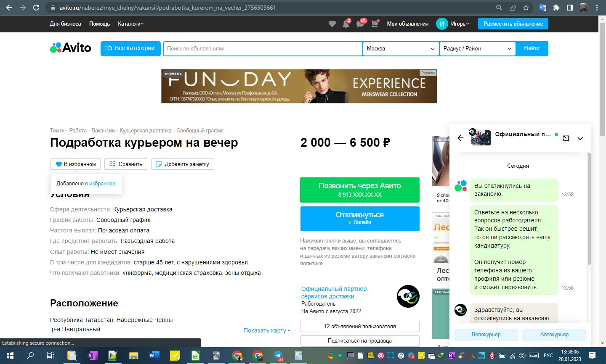Screen dimensions: 606x364
Task: Click the 'Курьерская доставка' breadcrumb
Action: 146,131
